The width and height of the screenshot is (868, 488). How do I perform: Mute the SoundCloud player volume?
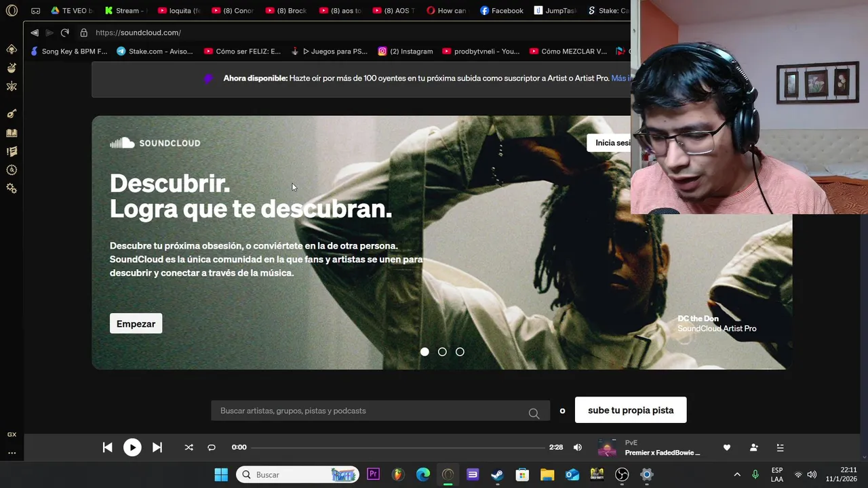pos(578,447)
